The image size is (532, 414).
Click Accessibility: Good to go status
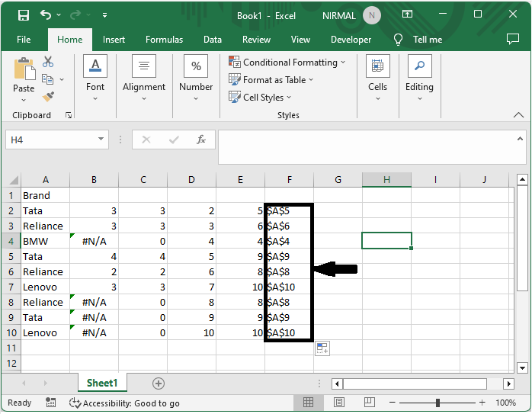click(x=124, y=403)
